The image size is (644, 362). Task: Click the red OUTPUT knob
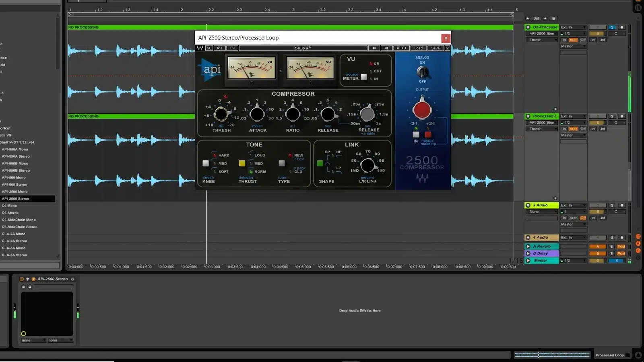point(422,110)
